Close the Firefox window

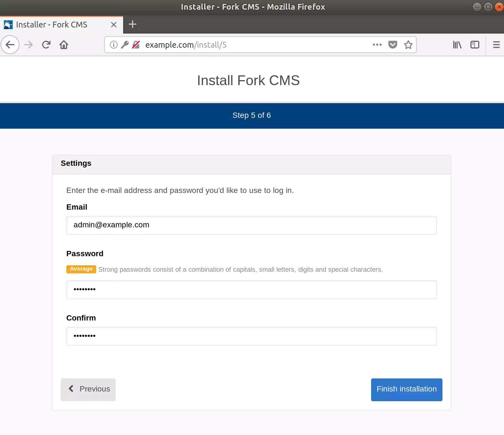[x=499, y=7]
